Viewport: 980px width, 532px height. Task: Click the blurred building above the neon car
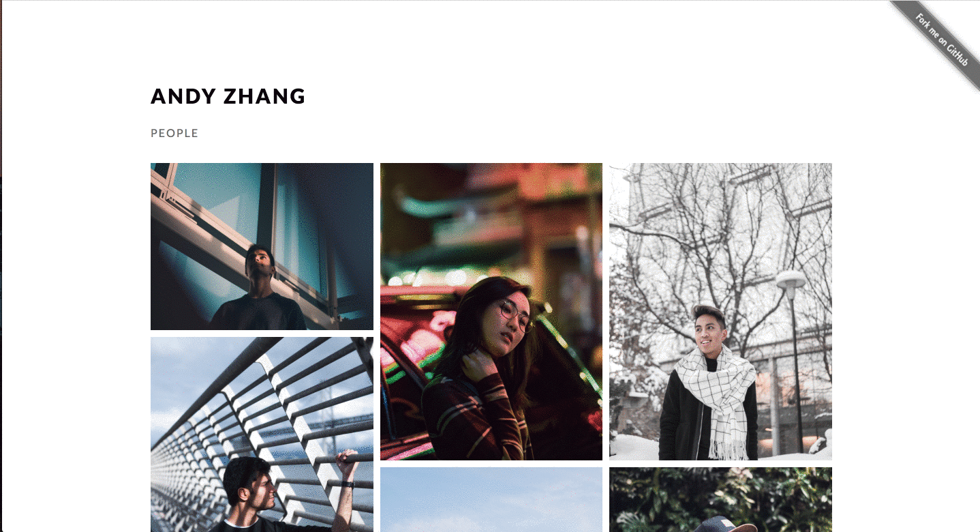click(x=491, y=218)
